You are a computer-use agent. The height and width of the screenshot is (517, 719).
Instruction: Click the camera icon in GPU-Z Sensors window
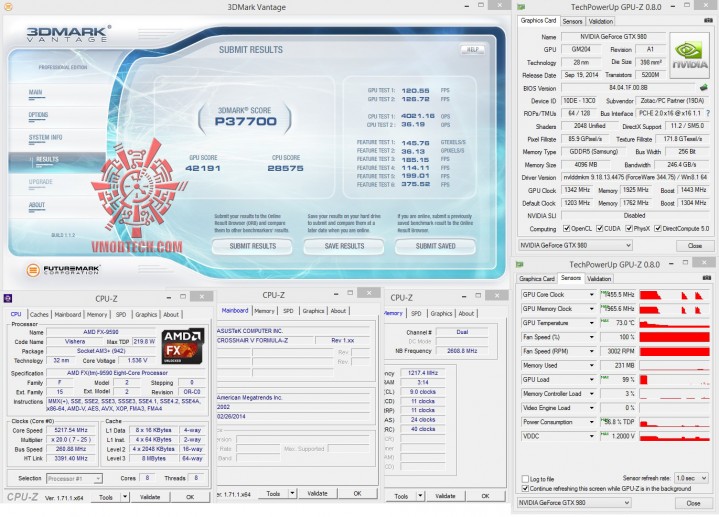(x=707, y=278)
